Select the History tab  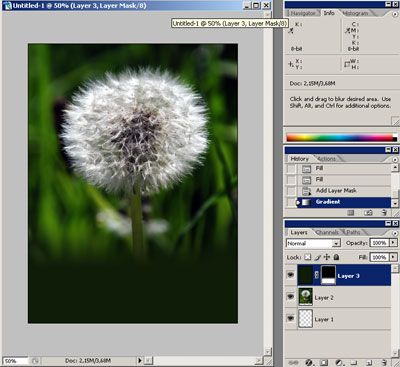click(x=299, y=159)
